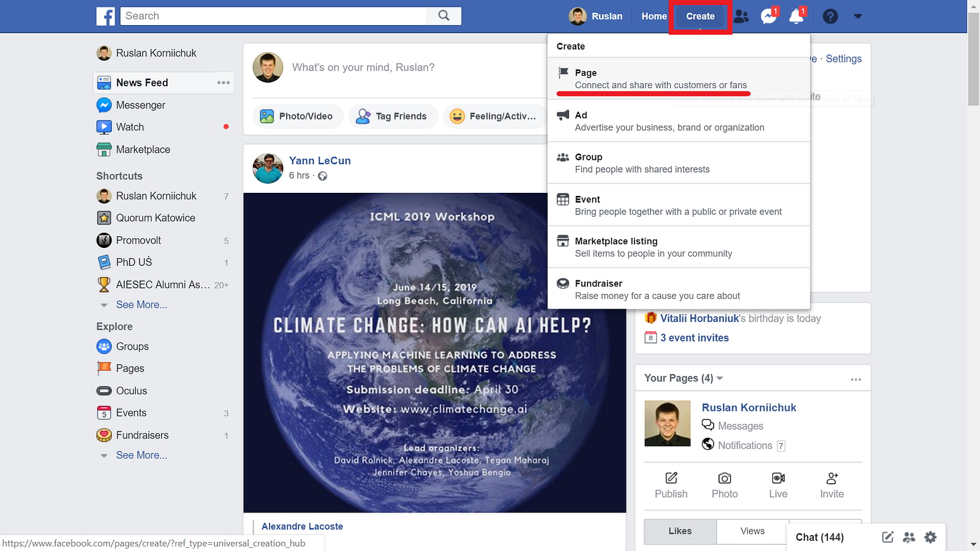The width and height of the screenshot is (980, 551).
Task: Expand the Your Pages (4) dropdown
Action: pyautogui.click(x=684, y=378)
